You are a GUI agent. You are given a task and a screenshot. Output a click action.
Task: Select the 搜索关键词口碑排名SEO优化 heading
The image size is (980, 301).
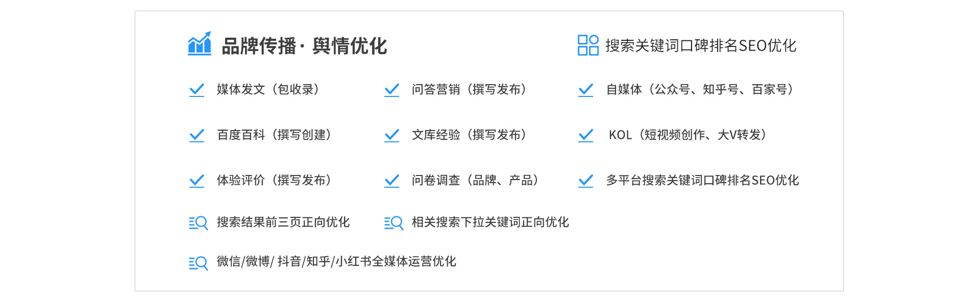[x=700, y=46]
